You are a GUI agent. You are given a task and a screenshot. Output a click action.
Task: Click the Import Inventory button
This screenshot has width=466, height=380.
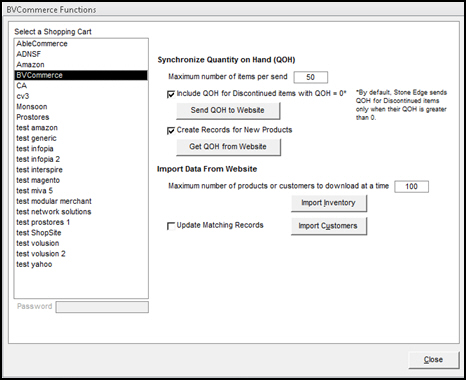329,203
